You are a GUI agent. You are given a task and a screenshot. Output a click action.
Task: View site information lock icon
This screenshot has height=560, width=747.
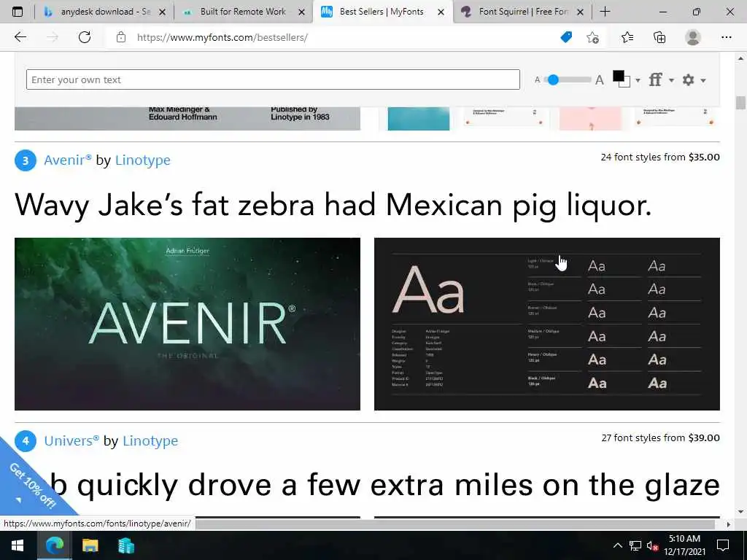[x=121, y=37]
